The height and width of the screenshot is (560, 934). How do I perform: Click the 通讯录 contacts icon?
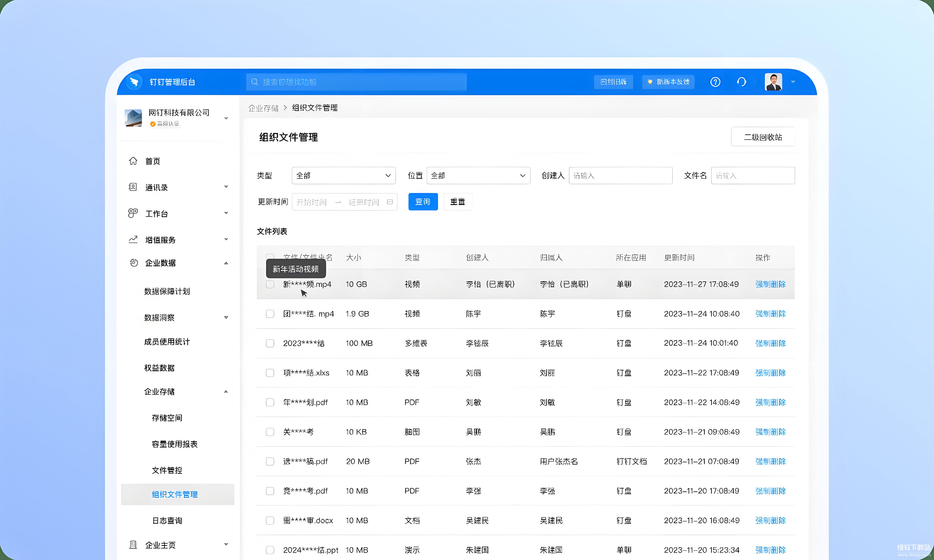click(x=133, y=187)
